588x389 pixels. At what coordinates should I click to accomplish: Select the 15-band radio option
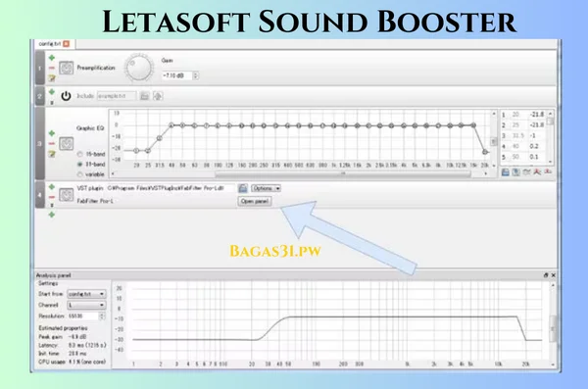click(80, 154)
